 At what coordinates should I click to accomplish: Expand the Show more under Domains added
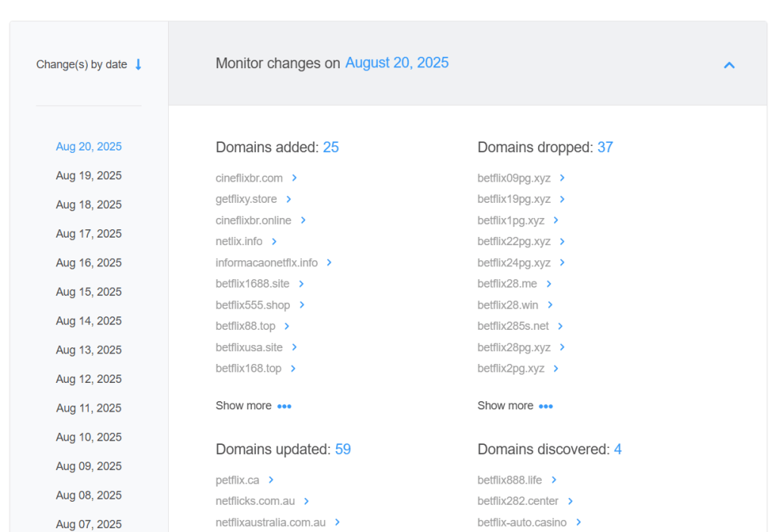pyautogui.click(x=254, y=406)
